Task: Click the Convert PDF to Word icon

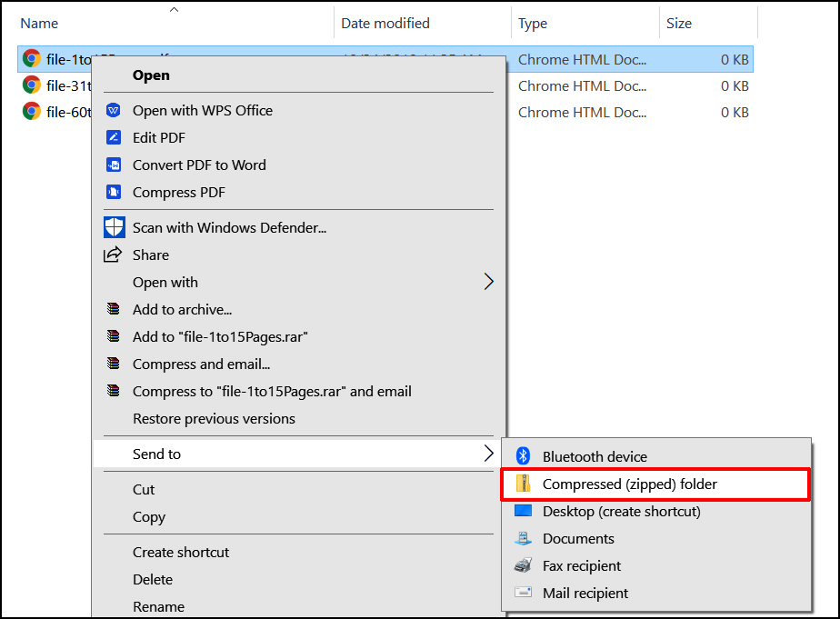Action: [x=114, y=165]
